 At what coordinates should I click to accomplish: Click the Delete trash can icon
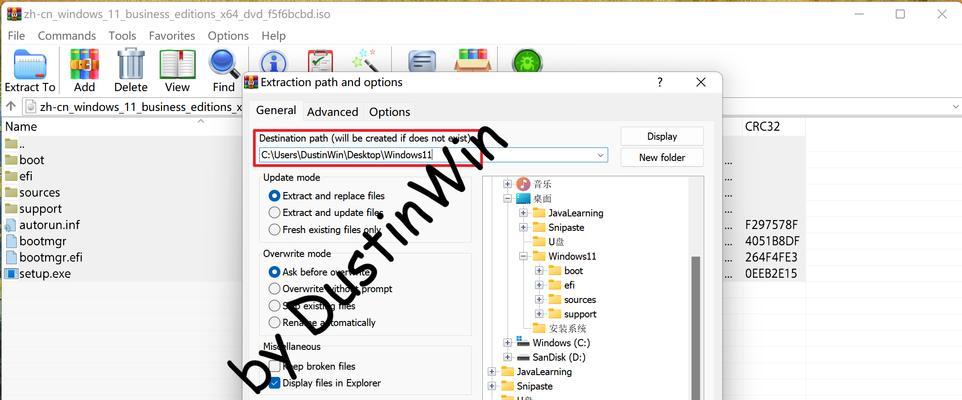[131, 64]
